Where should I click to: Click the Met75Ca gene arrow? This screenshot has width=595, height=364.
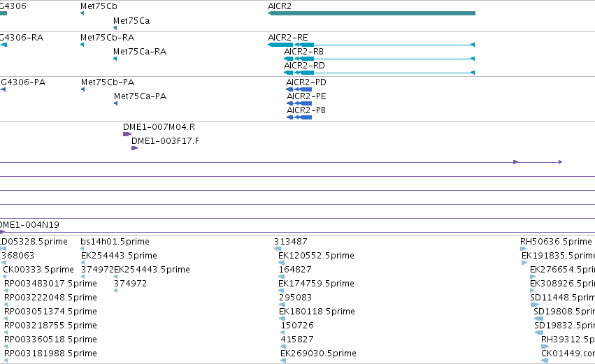pos(115,28)
